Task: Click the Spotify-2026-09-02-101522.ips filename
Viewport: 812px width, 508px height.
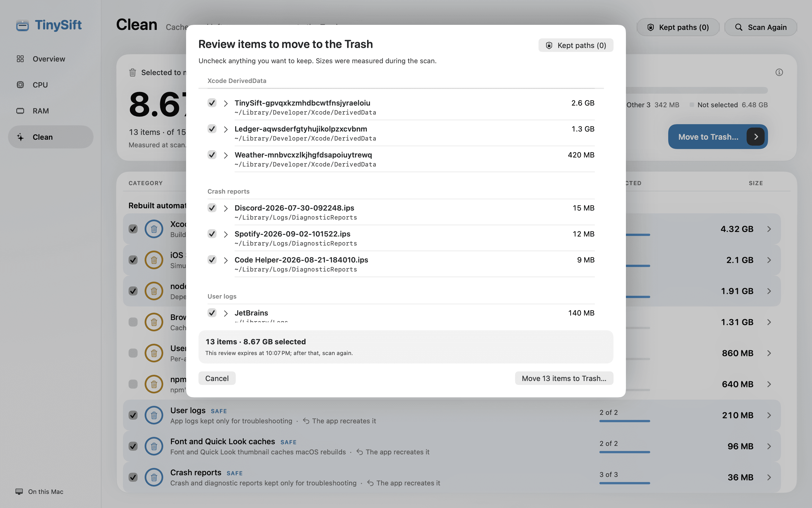Action: [x=292, y=234]
